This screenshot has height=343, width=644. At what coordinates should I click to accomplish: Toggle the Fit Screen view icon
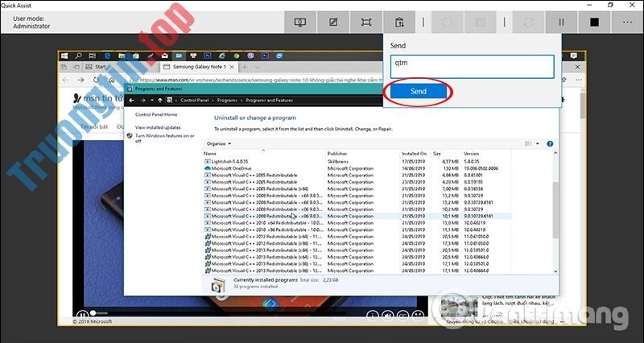click(x=365, y=22)
